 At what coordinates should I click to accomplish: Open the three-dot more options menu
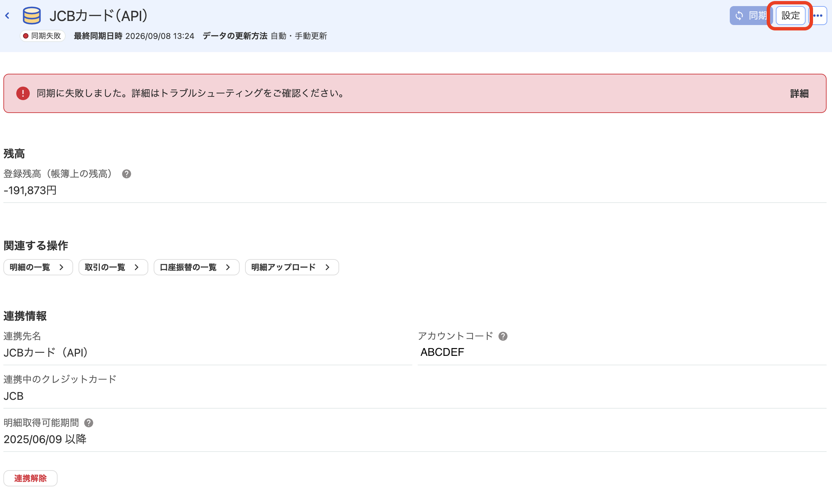click(x=818, y=16)
